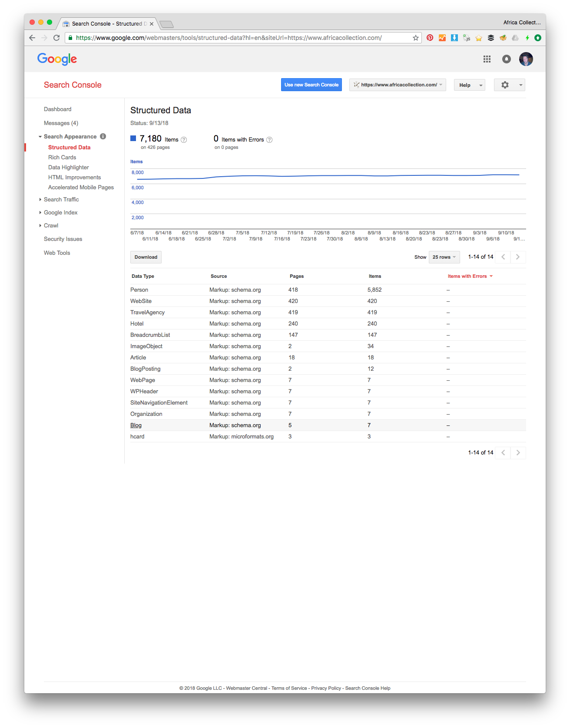The height and width of the screenshot is (728, 570).
Task: Click the JS extension icon
Action: coord(467,38)
